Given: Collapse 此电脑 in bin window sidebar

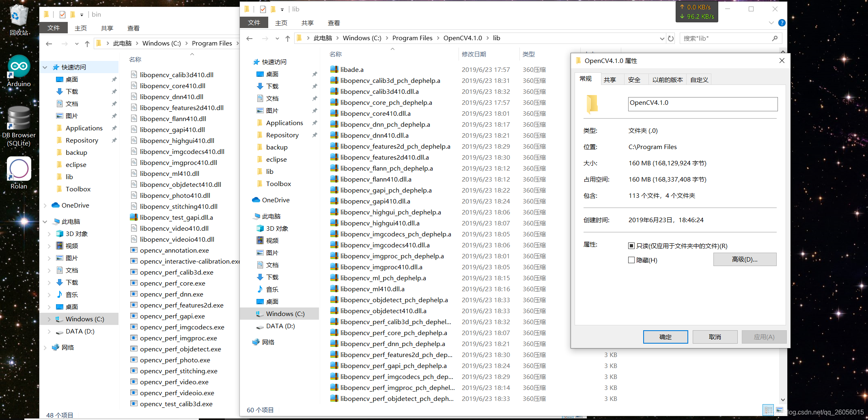Looking at the screenshot, I should (45, 221).
